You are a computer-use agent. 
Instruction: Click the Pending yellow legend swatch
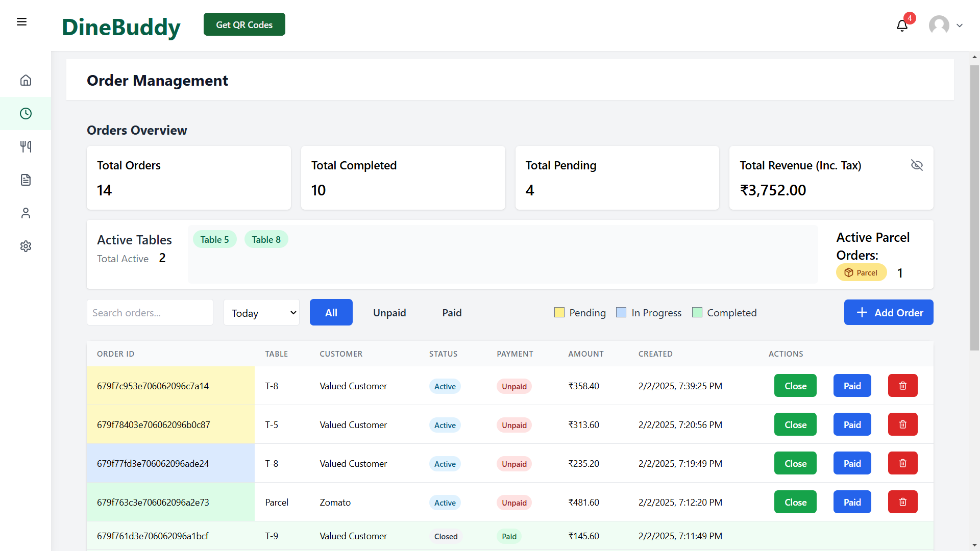coord(559,312)
